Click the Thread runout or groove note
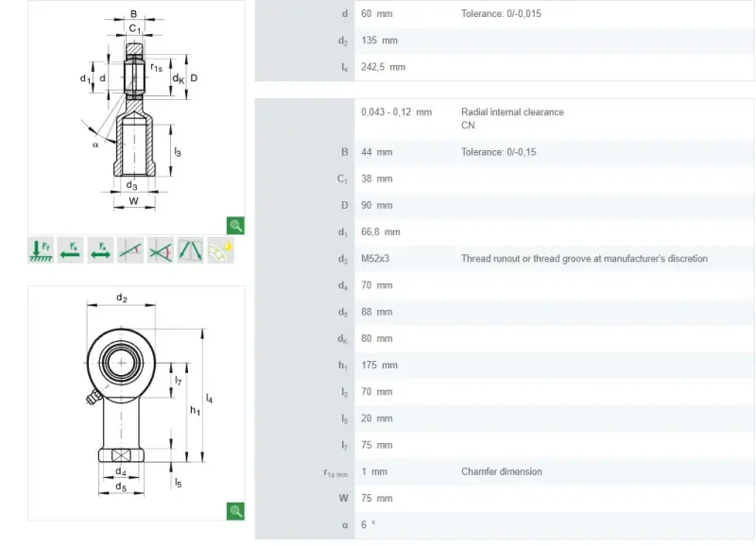Screen dimensions: 756x546 pyautogui.click(x=584, y=259)
